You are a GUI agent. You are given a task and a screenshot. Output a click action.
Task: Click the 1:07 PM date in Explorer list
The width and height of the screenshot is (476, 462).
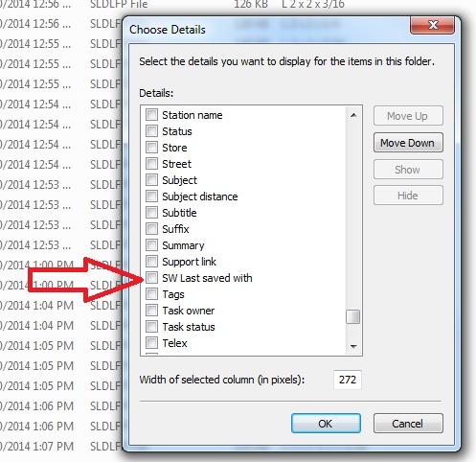37,446
